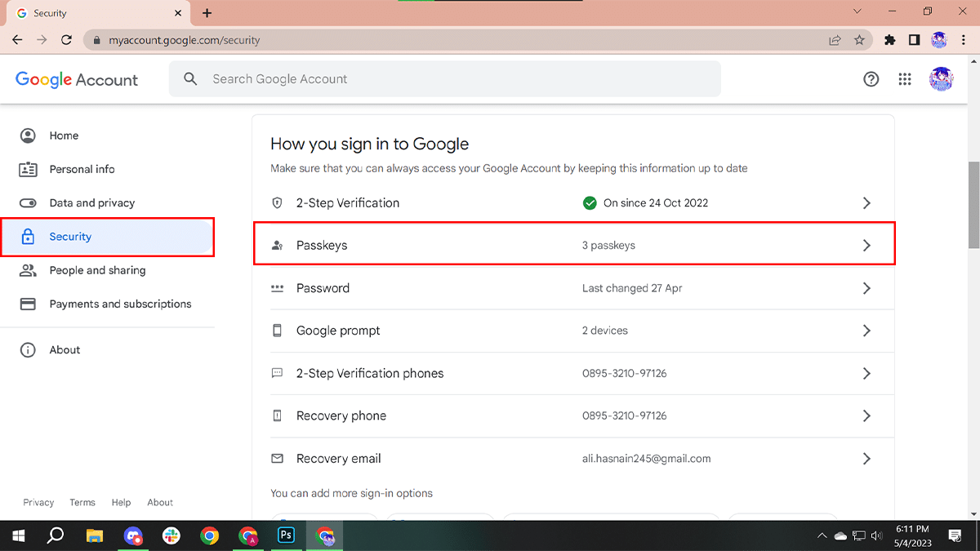The height and width of the screenshot is (551, 980).
Task: Open the Google apps grid icon
Action: click(904, 79)
